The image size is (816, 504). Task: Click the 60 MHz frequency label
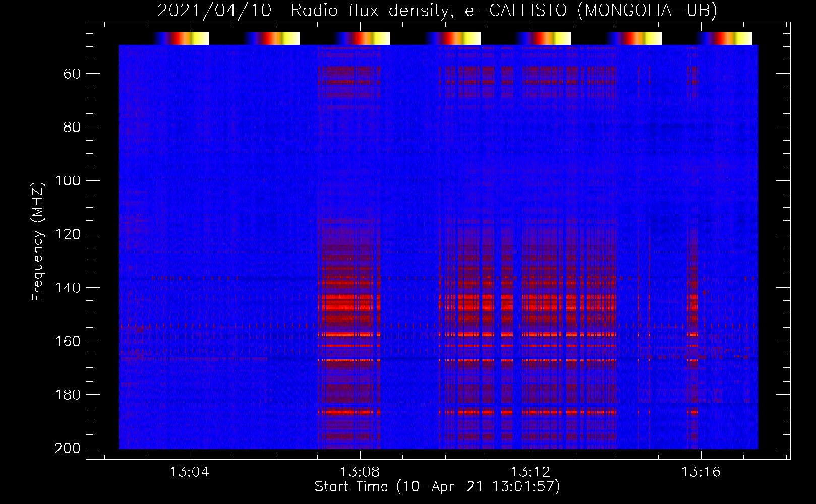pyautogui.click(x=72, y=74)
